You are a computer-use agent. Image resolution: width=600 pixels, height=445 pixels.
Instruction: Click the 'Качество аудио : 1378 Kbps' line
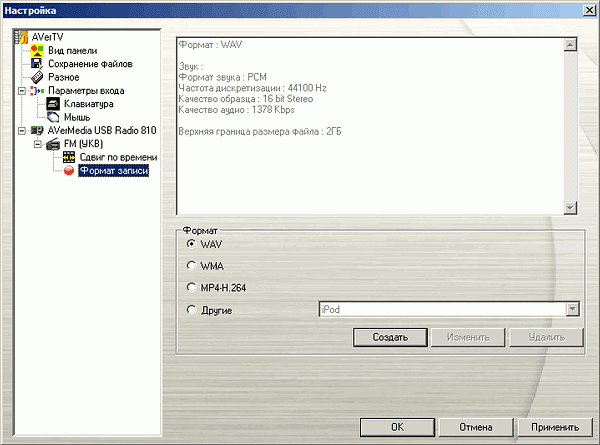tap(236, 110)
